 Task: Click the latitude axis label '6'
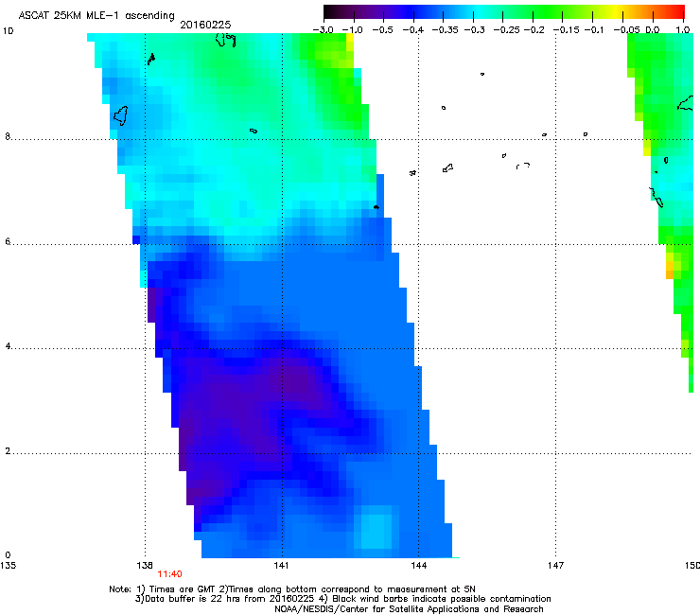point(8,241)
